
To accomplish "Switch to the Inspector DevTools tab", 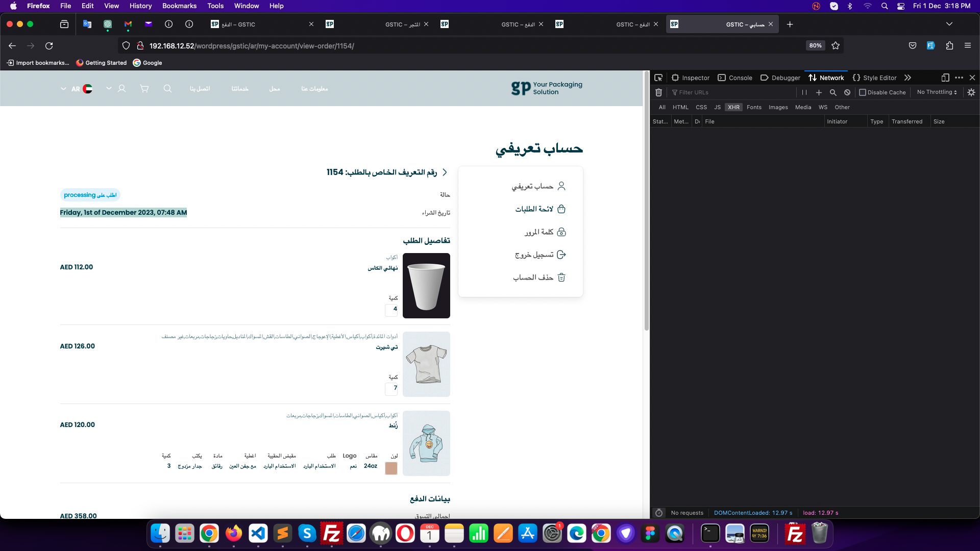I will (691, 78).
